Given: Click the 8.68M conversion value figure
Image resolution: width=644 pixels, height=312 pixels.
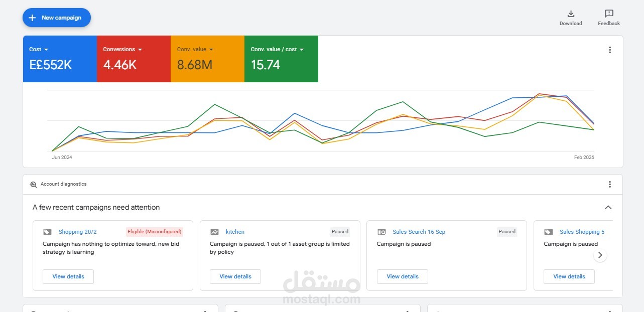Looking at the screenshot, I should pos(195,65).
